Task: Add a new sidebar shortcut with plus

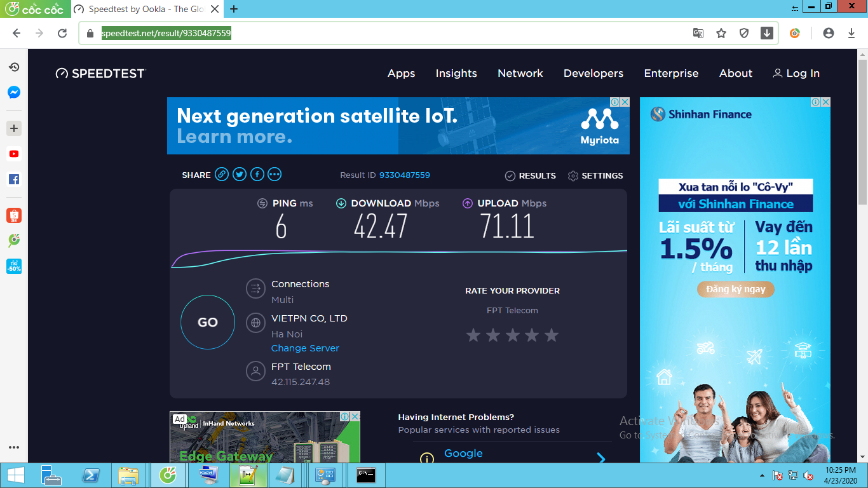Action: [x=14, y=128]
